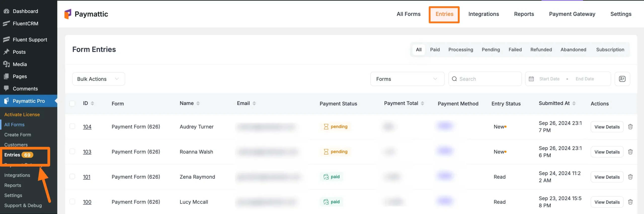The width and height of the screenshot is (644, 214).
Task: Check the checkbox for entry 103
Action: click(72, 151)
